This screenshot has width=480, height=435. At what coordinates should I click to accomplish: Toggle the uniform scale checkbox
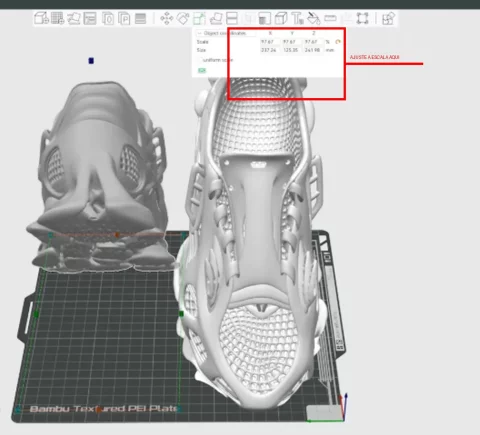tap(200, 60)
